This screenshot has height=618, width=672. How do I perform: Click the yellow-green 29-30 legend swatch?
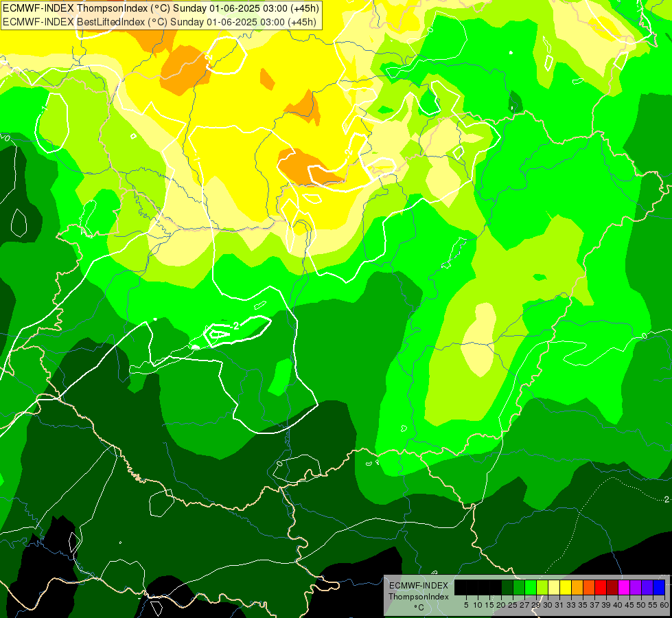pos(542,587)
